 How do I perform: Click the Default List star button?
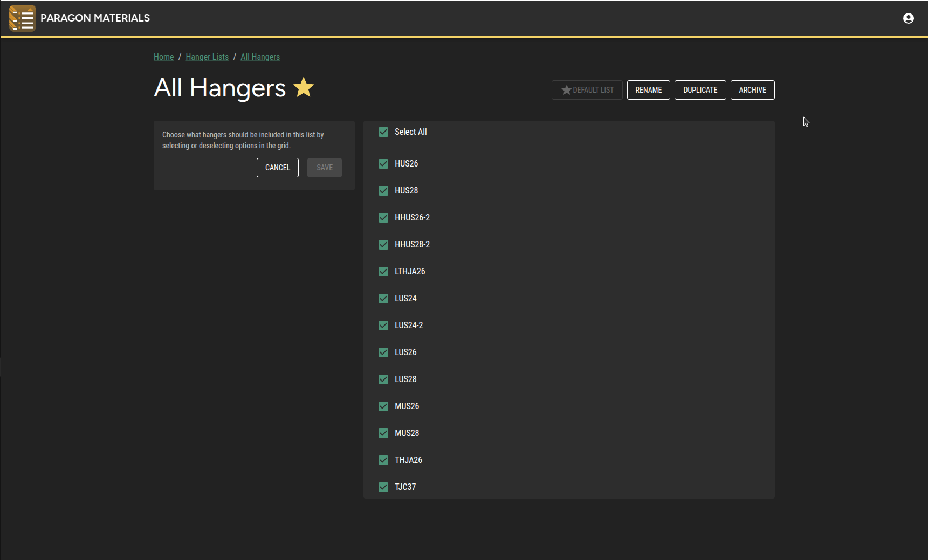coord(587,90)
